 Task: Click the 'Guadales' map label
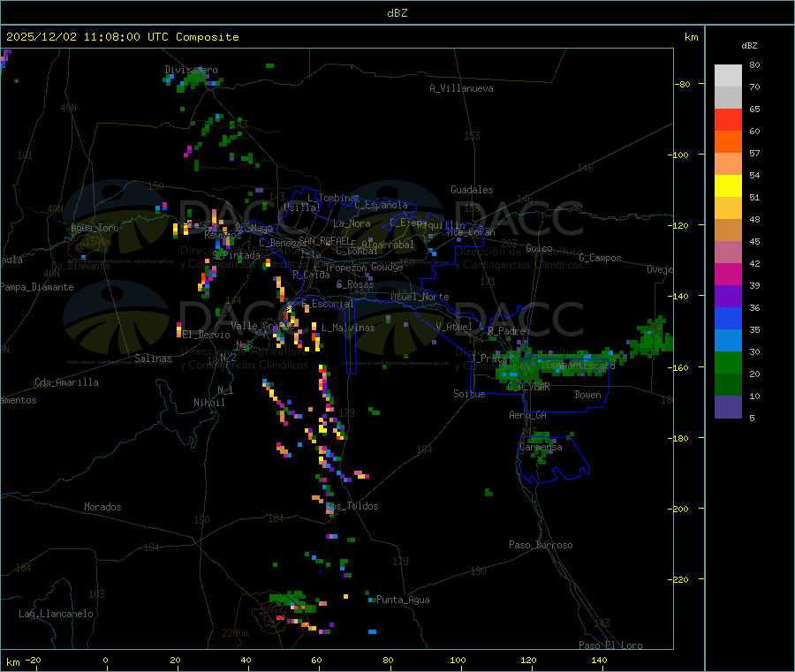click(x=472, y=190)
